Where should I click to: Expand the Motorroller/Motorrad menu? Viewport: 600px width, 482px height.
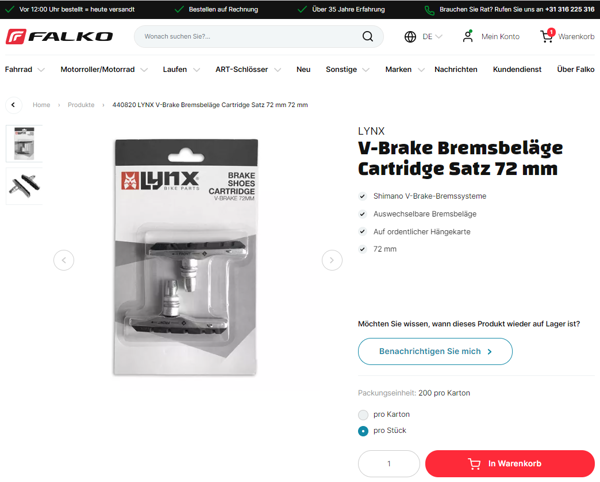[104, 70]
